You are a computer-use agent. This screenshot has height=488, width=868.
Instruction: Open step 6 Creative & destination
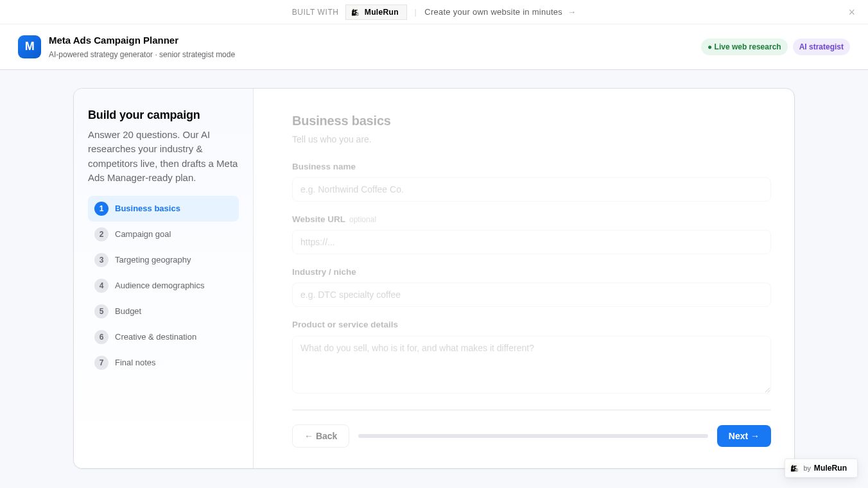(163, 337)
